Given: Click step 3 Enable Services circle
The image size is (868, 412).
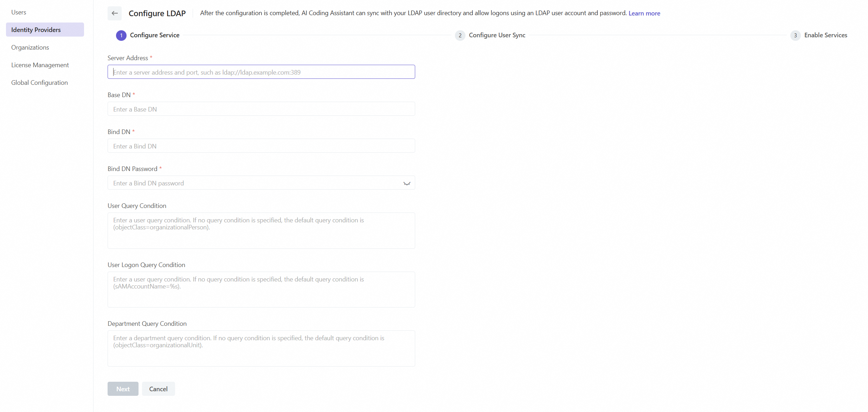Looking at the screenshot, I should point(795,36).
